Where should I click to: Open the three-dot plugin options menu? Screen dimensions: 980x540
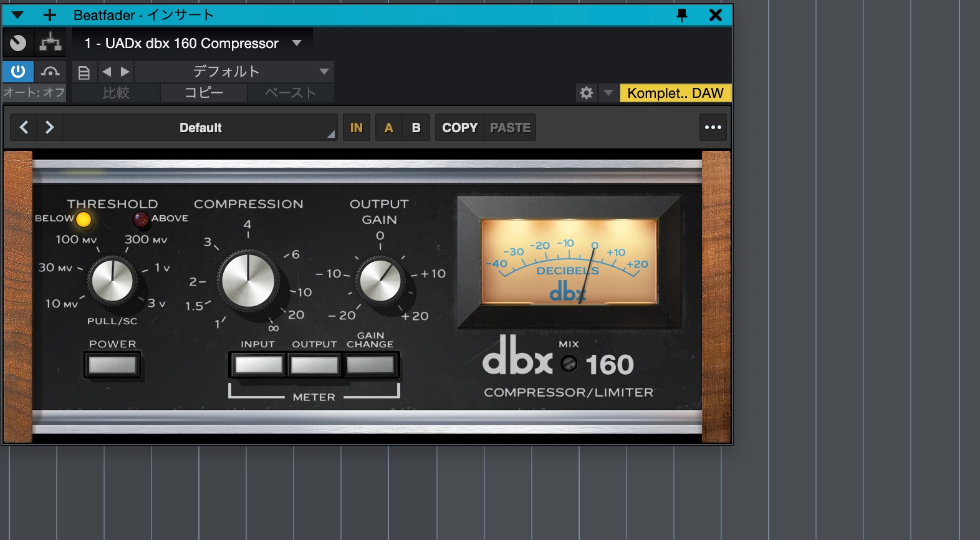tap(713, 127)
